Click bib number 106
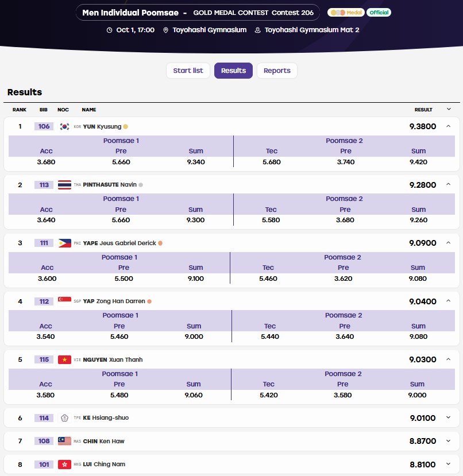This screenshot has width=463, height=476. click(44, 126)
